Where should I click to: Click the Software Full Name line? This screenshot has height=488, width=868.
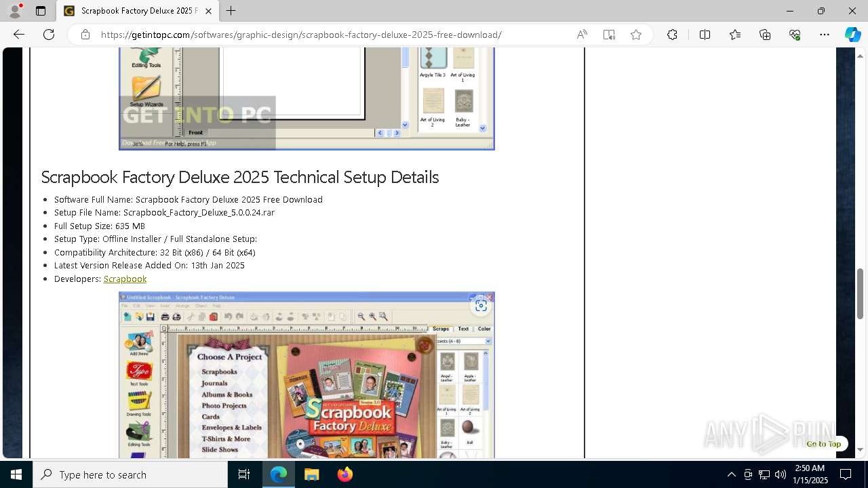point(189,199)
